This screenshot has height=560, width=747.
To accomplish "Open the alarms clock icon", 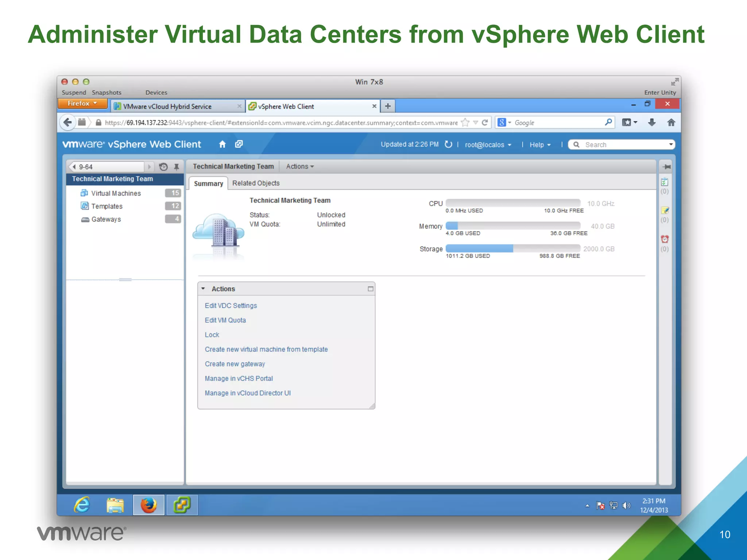I will pyautogui.click(x=665, y=239).
